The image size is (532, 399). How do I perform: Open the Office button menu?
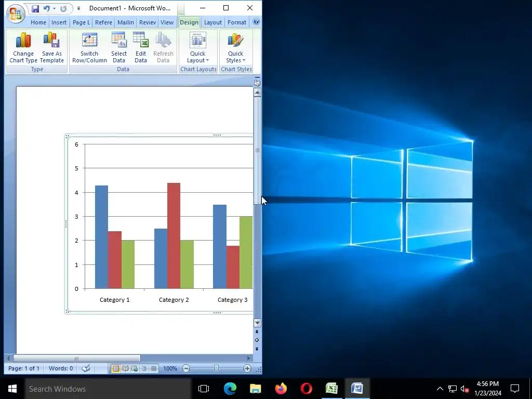[x=15, y=14]
